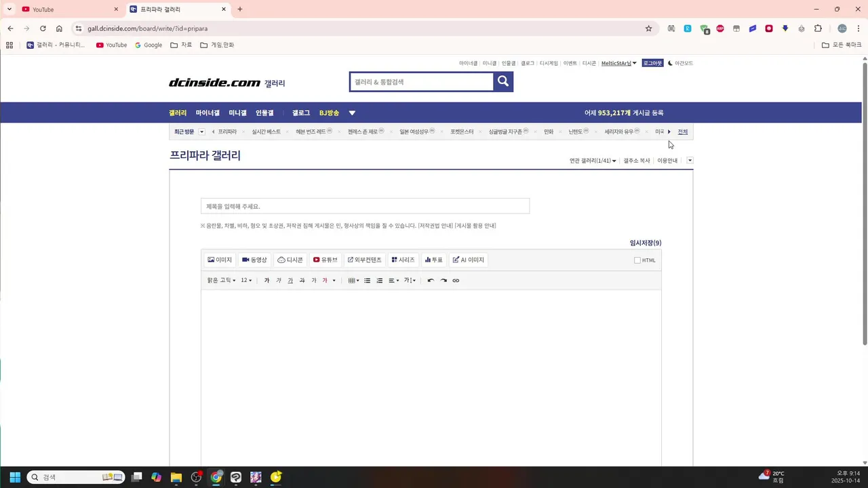Open the blue download arrow extension

click(785, 28)
